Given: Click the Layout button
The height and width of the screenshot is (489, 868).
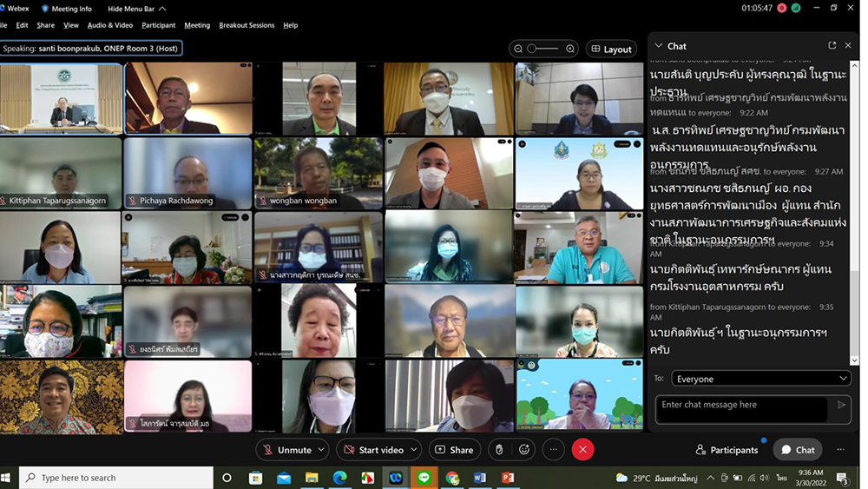Looking at the screenshot, I should tap(611, 49).
